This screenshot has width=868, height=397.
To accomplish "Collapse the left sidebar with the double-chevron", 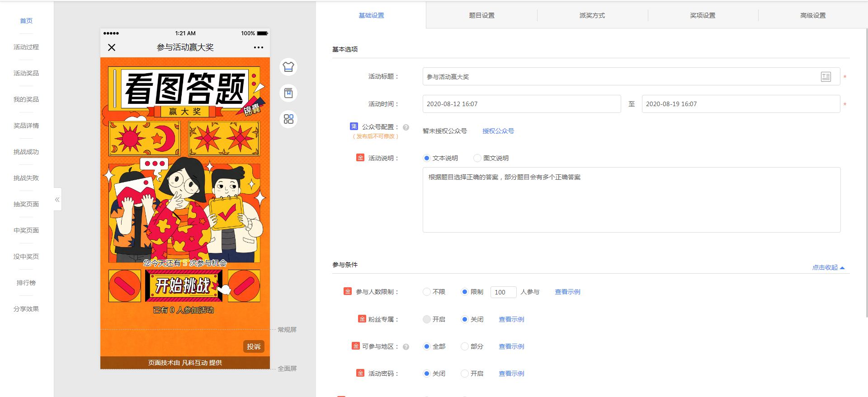I will (57, 199).
